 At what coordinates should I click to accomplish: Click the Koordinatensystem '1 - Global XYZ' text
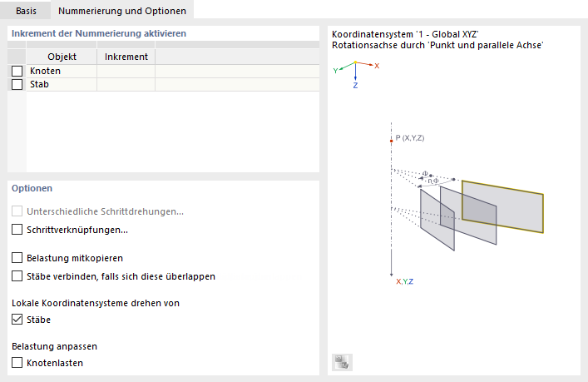coord(404,34)
